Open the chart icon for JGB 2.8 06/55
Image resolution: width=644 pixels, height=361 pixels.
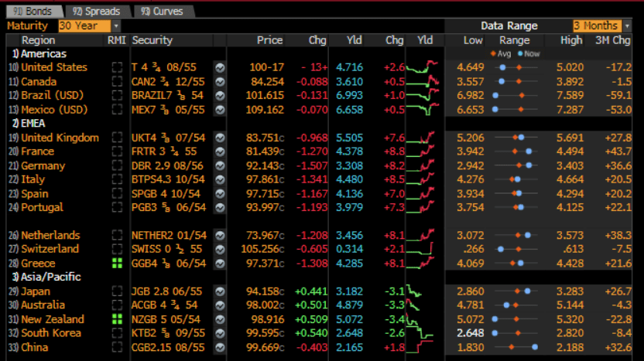click(x=220, y=292)
